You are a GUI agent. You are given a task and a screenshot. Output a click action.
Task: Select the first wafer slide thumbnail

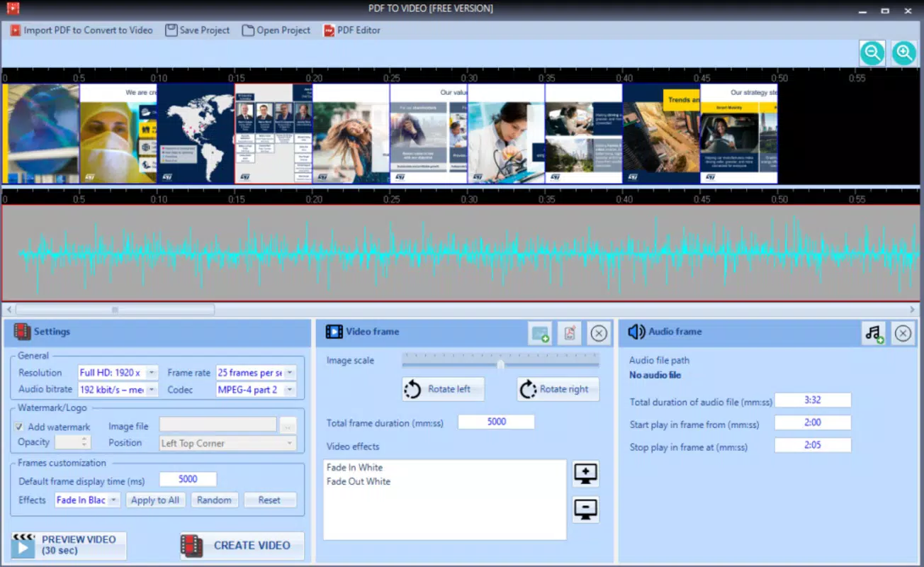point(41,134)
